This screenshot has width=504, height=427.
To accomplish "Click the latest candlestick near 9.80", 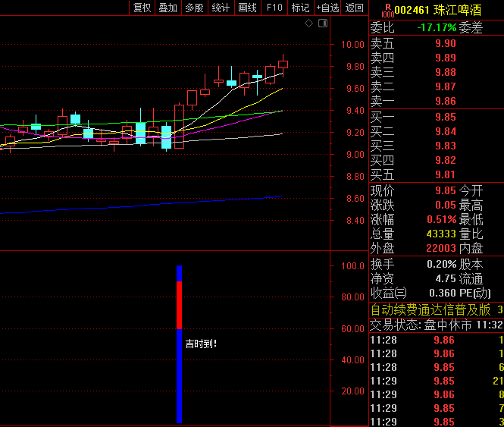I will click(x=283, y=64).
